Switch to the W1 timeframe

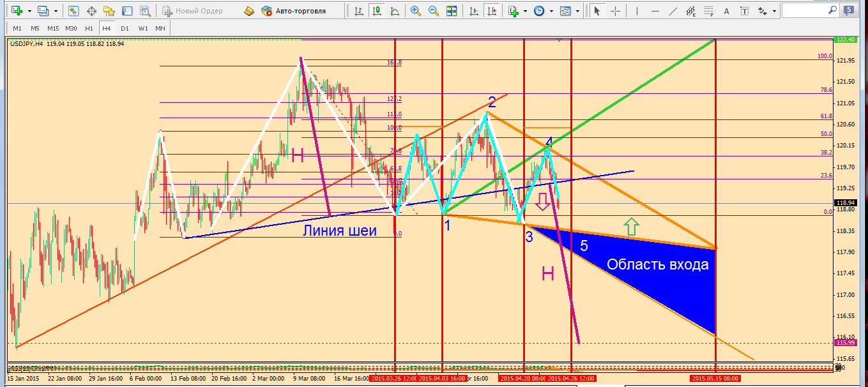pyautogui.click(x=143, y=29)
